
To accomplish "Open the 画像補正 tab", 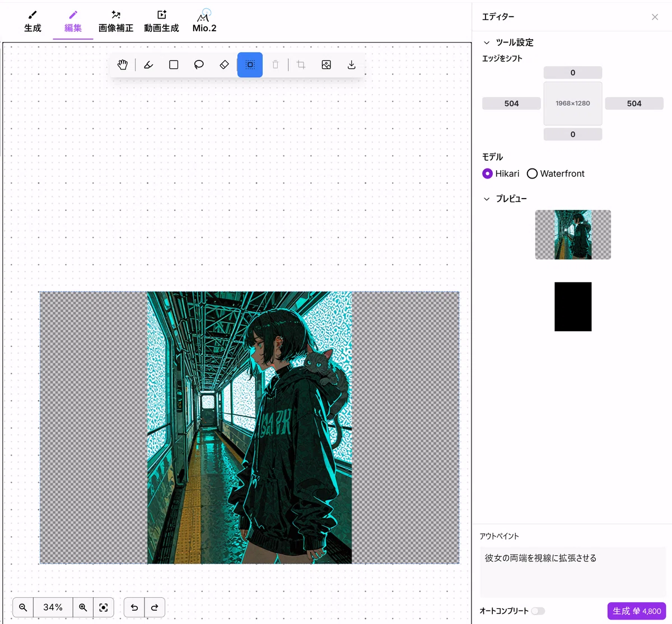I will point(116,22).
